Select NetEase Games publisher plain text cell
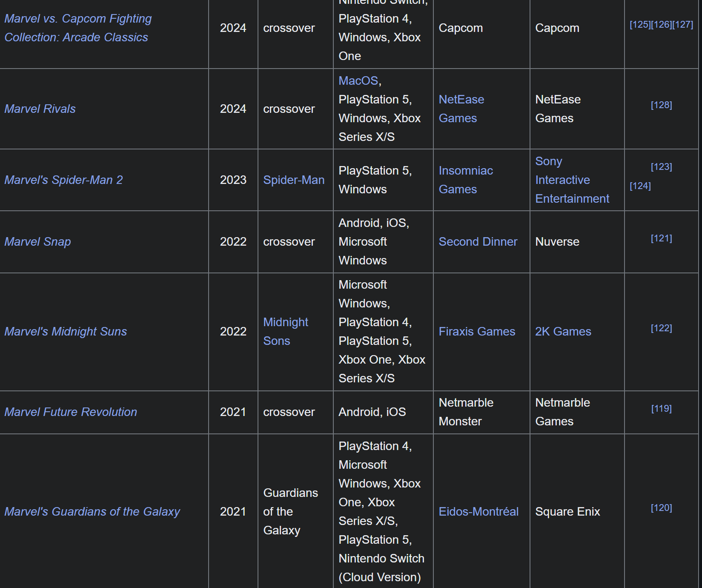 577,109
